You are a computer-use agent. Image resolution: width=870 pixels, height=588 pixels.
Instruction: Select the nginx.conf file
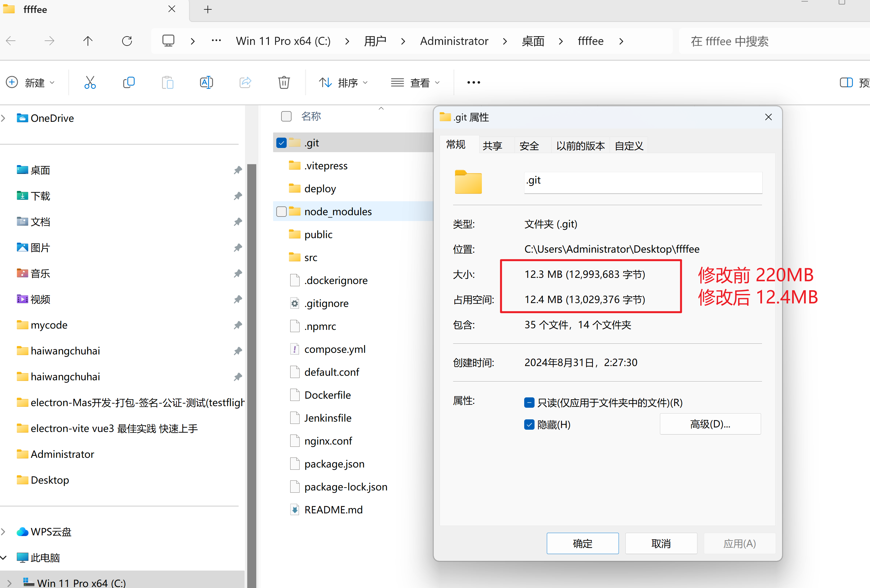click(x=321, y=441)
